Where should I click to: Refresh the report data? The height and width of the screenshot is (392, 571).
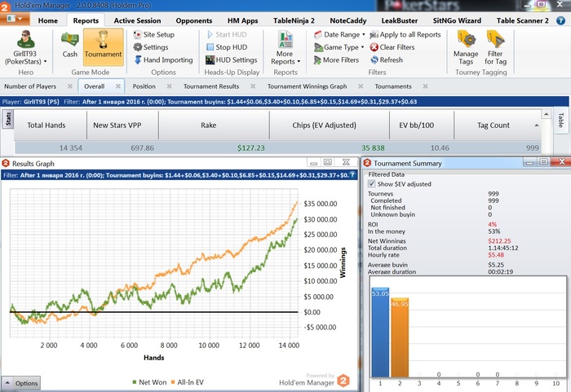tap(387, 60)
